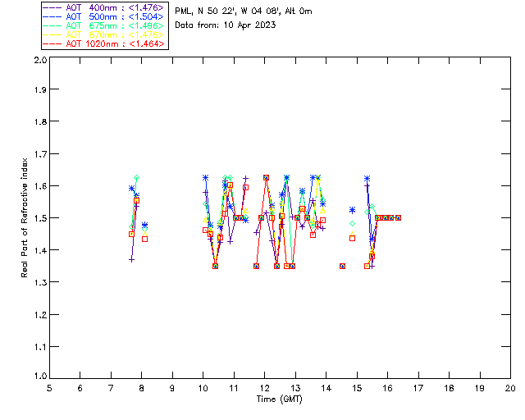525x420 pixels.
Task: Click the x-axis label 10
Action: point(203,388)
